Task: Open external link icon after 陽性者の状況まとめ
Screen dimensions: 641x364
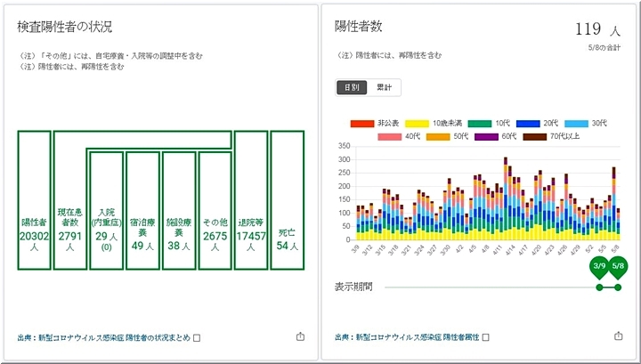Action: [x=197, y=337]
